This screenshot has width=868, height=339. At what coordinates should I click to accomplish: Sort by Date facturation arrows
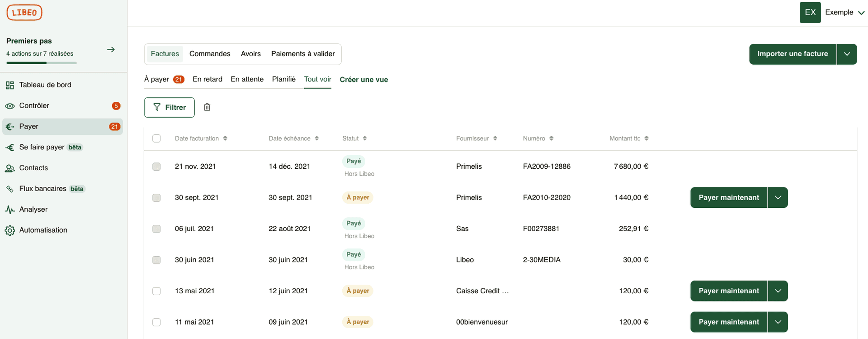point(225,138)
